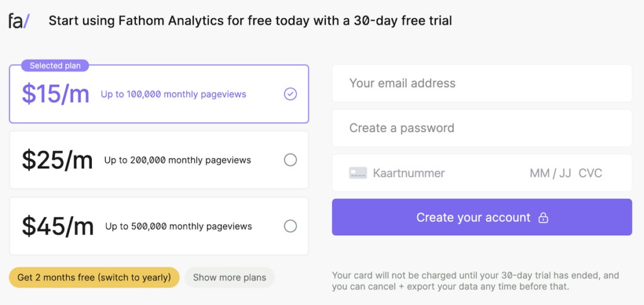Click the CVC security code field

pos(590,173)
